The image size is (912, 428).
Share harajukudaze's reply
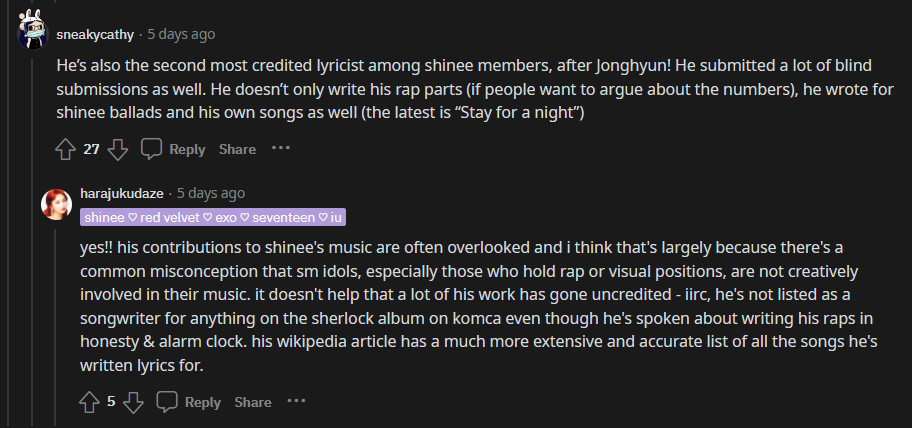(x=253, y=402)
